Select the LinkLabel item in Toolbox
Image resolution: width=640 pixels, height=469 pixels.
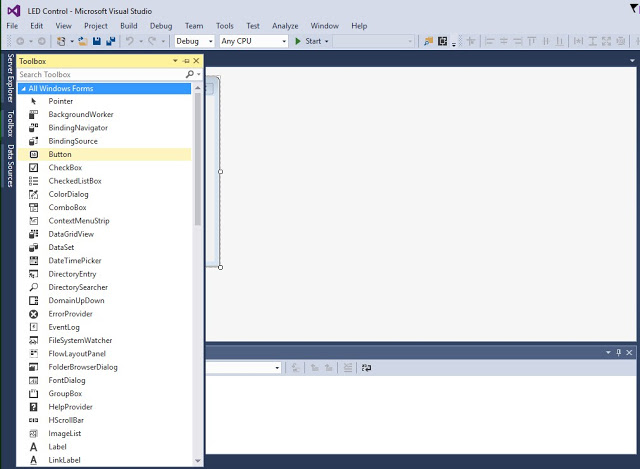click(x=104, y=460)
